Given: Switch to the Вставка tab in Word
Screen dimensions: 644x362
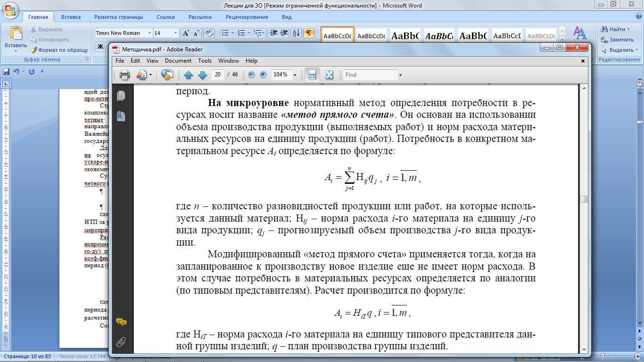Looking at the screenshot, I should tap(71, 17).
